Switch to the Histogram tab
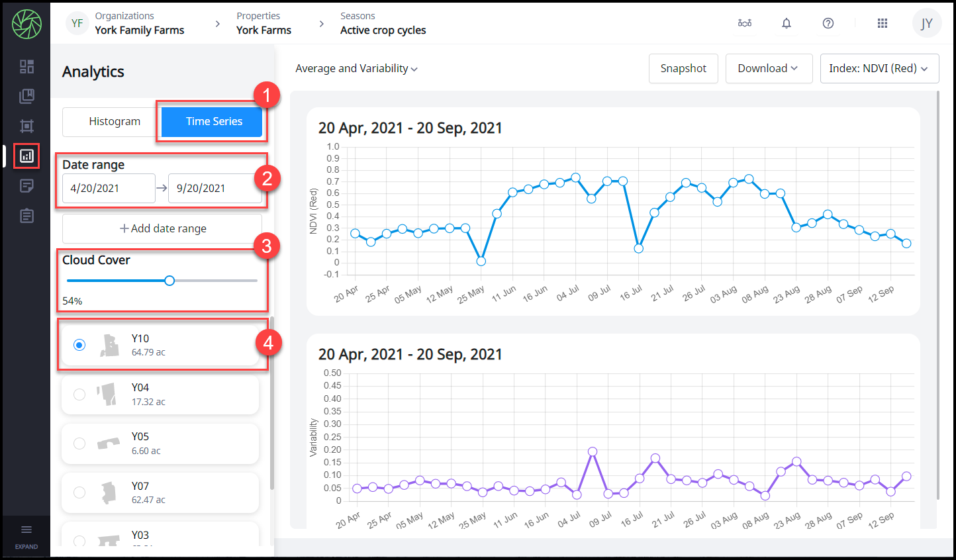The image size is (956, 560). coord(115,122)
